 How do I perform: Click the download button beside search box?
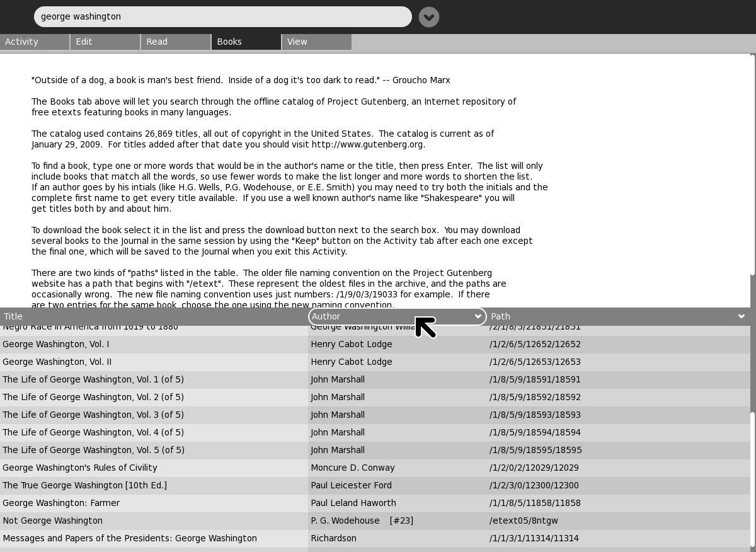pos(428,17)
